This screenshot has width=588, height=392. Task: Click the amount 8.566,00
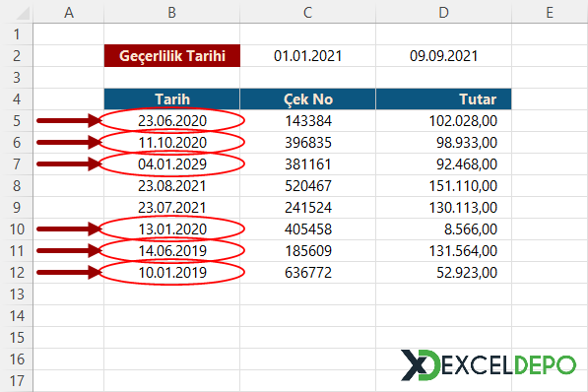443,229
